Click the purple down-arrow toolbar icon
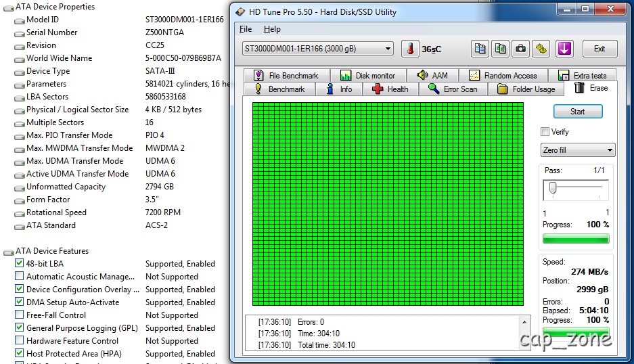Screen dimensions: 634x364 pyautogui.click(x=564, y=49)
